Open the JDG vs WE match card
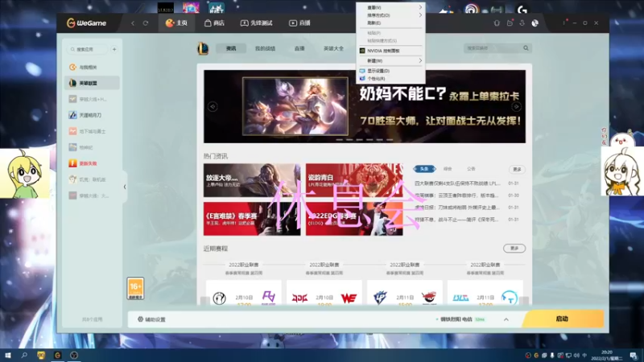The width and height of the screenshot is (644, 362). click(324, 292)
